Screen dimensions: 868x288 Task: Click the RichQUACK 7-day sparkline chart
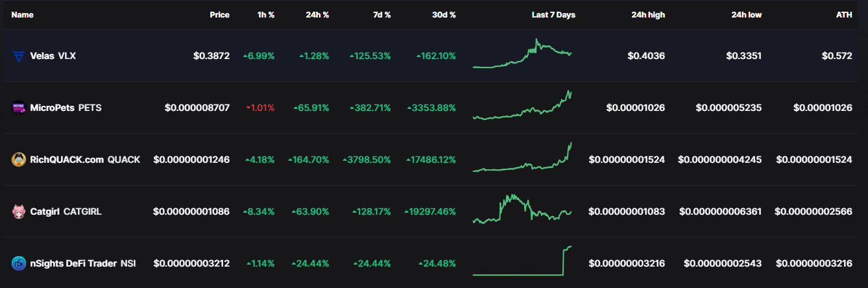pos(522,157)
